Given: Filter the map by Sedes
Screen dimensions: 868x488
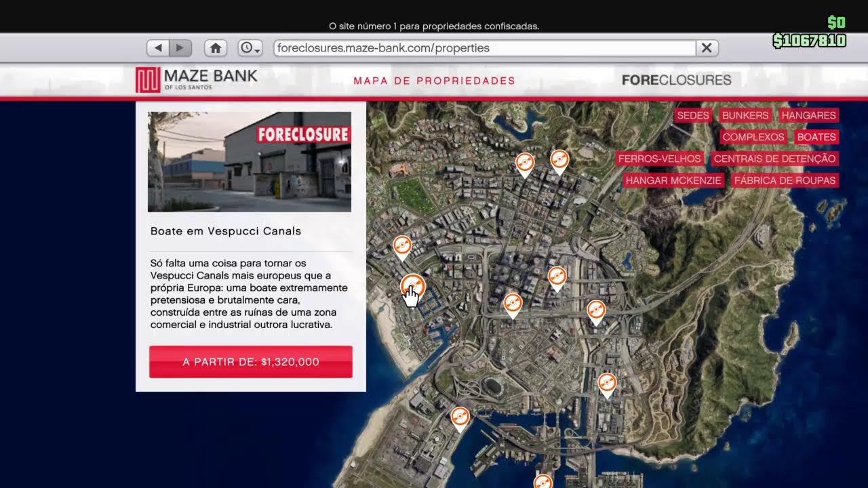Looking at the screenshot, I should pyautogui.click(x=693, y=115).
